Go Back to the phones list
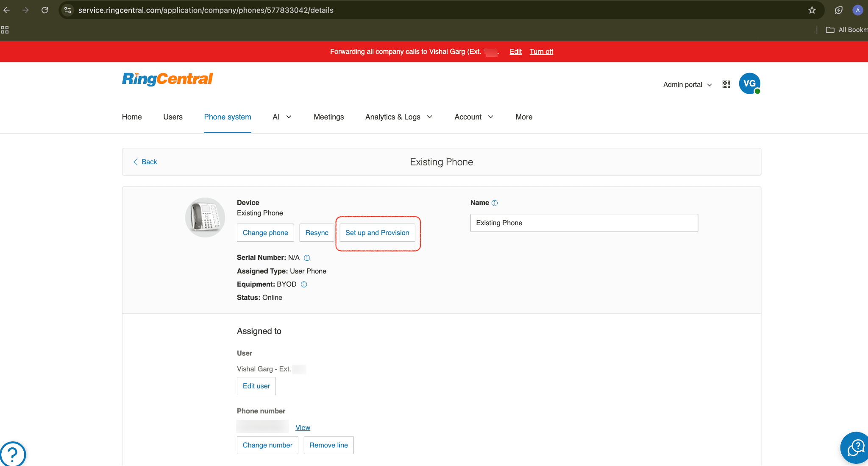The image size is (868, 466). click(145, 162)
